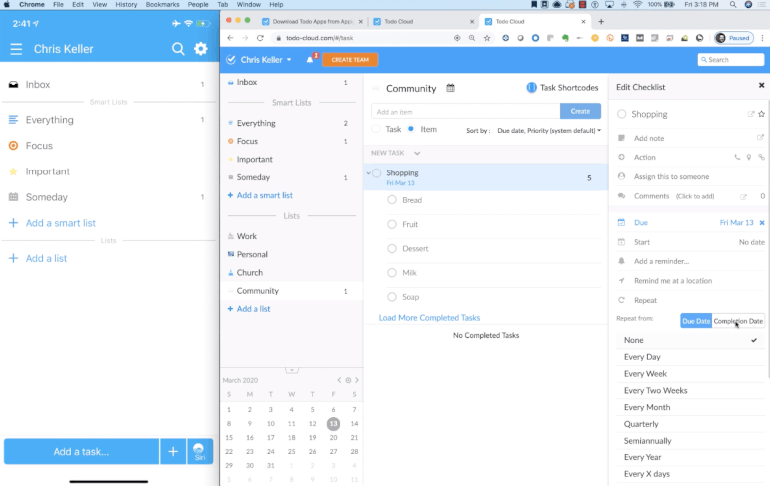770x486 pixels.
Task: Check off the Bread item
Action: (392, 200)
